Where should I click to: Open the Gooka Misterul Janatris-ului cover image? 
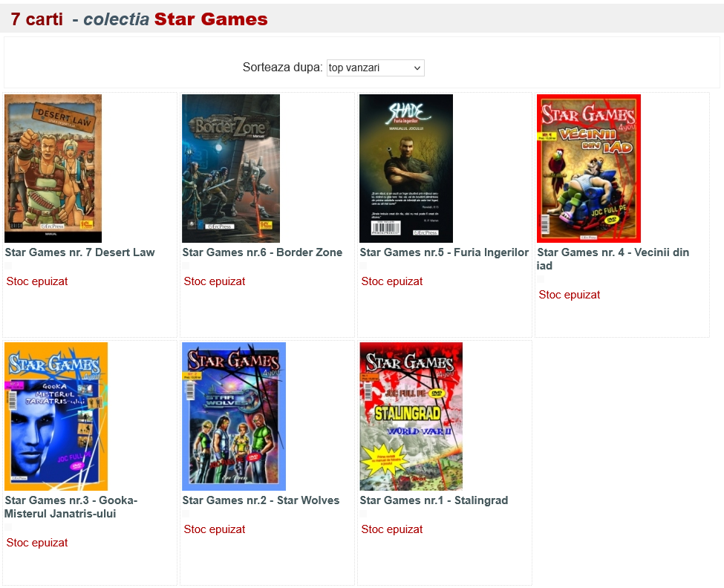pos(56,416)
